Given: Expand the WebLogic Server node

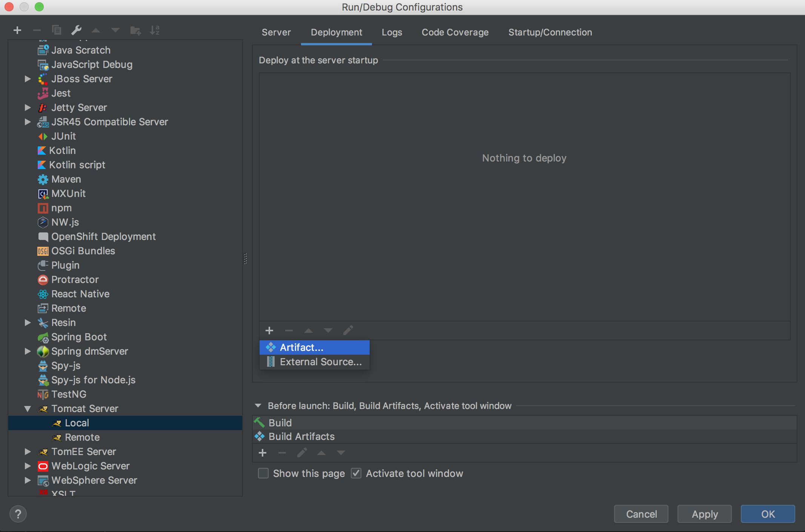Looking at the screenshot, I should pyautogui.click(x=28, y=466).
